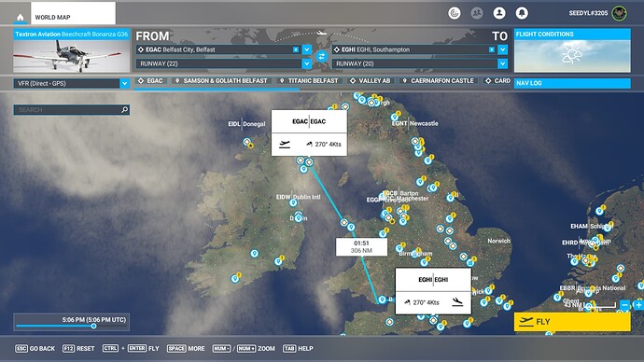
Task: Open the friends group icon
Action: 477,13
